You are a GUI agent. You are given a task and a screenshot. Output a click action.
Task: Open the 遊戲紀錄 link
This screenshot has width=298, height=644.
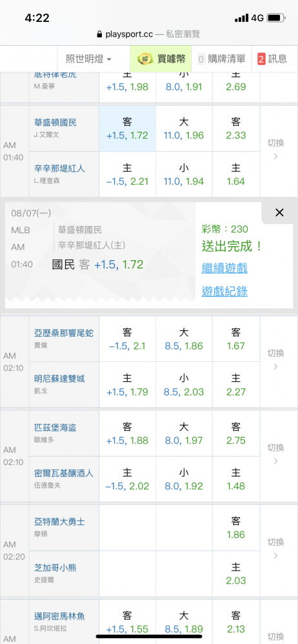click(x=224, y=291)
